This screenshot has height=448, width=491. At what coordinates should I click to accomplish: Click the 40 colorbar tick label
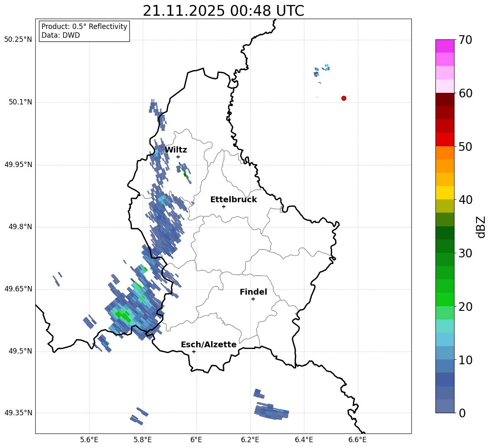(465, 200)
